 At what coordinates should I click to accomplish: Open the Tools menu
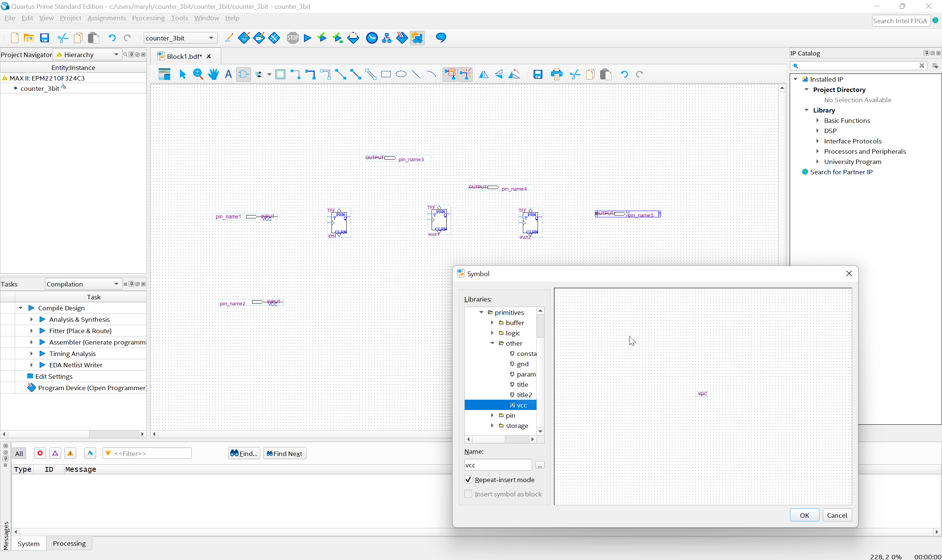point(179,18)
